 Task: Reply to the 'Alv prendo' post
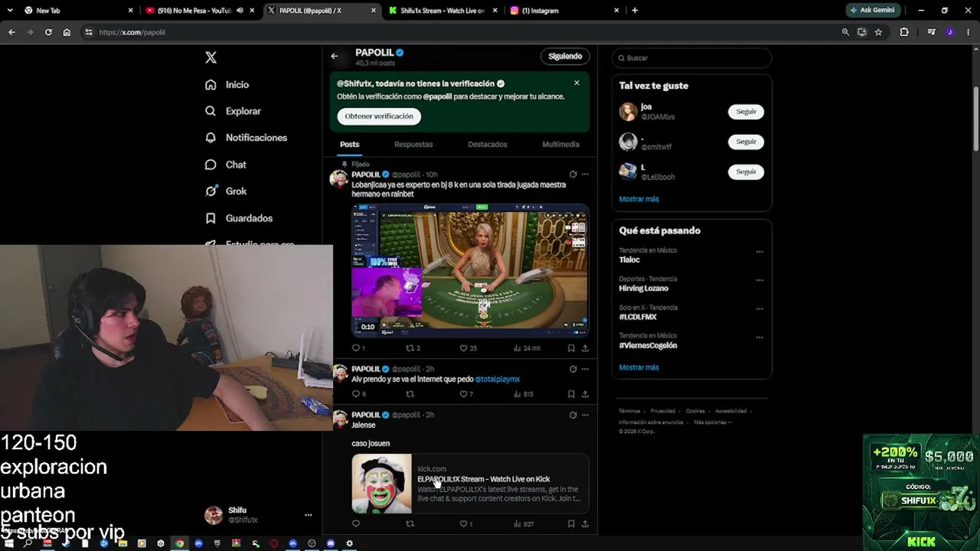coord(356,394)
